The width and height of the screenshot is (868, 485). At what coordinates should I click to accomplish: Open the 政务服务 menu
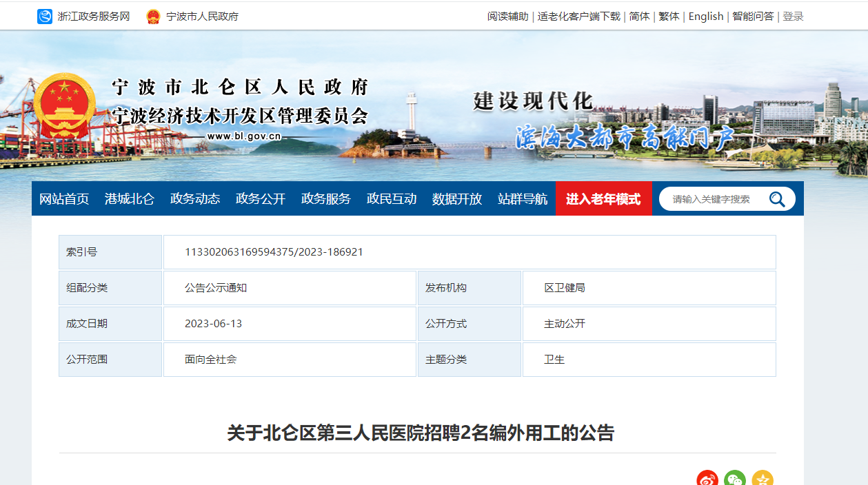click(326, 199)
